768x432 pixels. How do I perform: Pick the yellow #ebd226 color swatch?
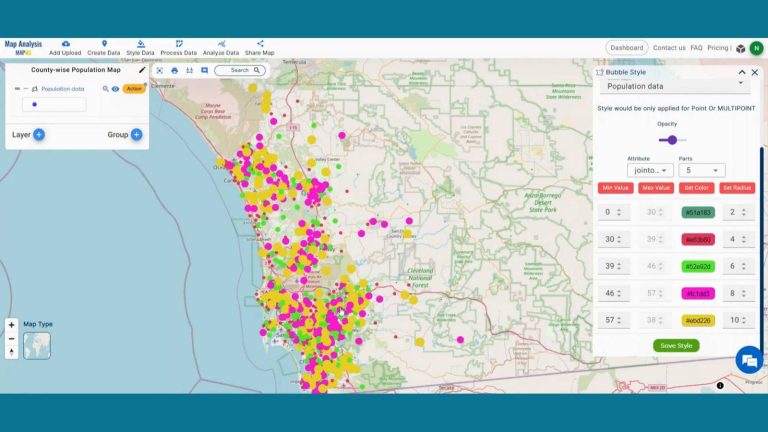pyautogui.click(x=698, y=320)
